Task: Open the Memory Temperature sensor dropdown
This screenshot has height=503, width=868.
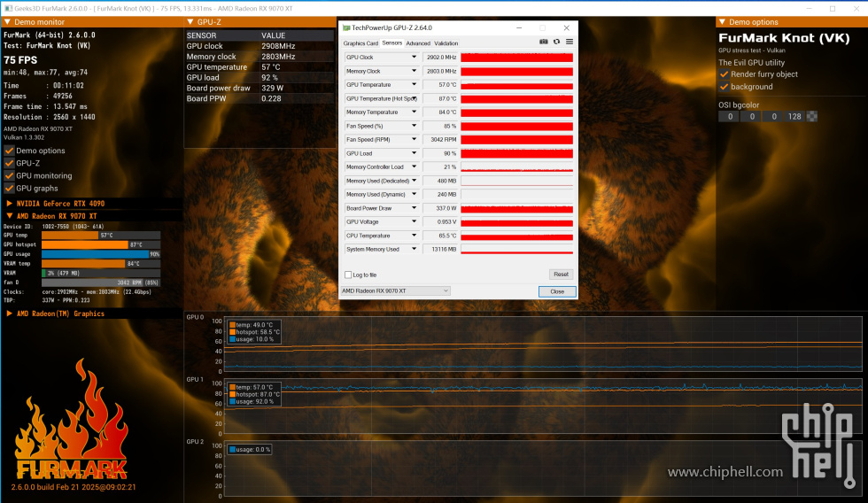Action: coord(414,112)
